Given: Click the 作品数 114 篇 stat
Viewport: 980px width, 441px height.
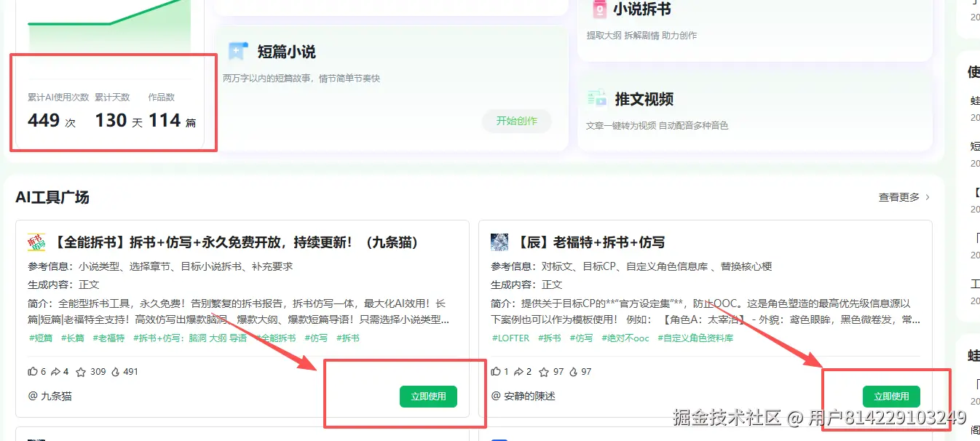Looking at the screenshot, I should coord(173,112).
